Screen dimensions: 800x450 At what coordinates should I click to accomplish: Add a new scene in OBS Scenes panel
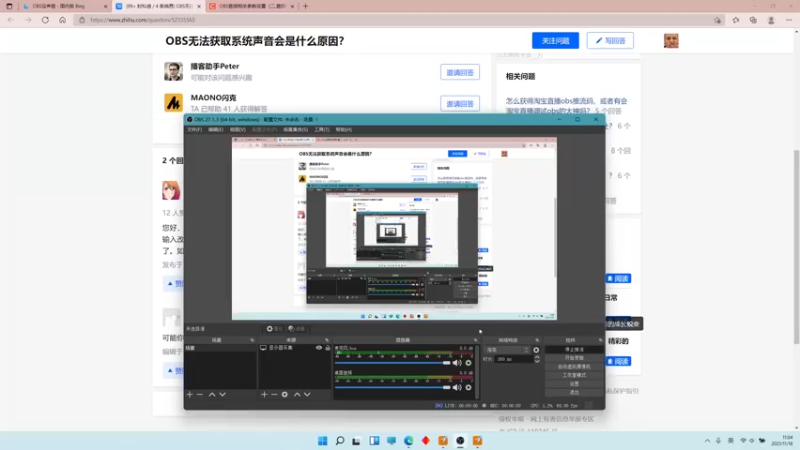190,394
